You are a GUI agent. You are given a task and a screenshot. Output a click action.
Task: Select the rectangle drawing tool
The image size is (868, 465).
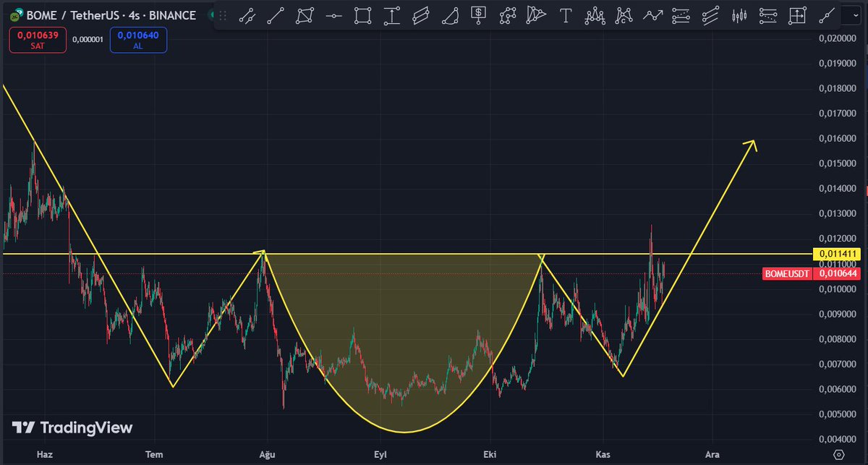click(x=362, y=14)
